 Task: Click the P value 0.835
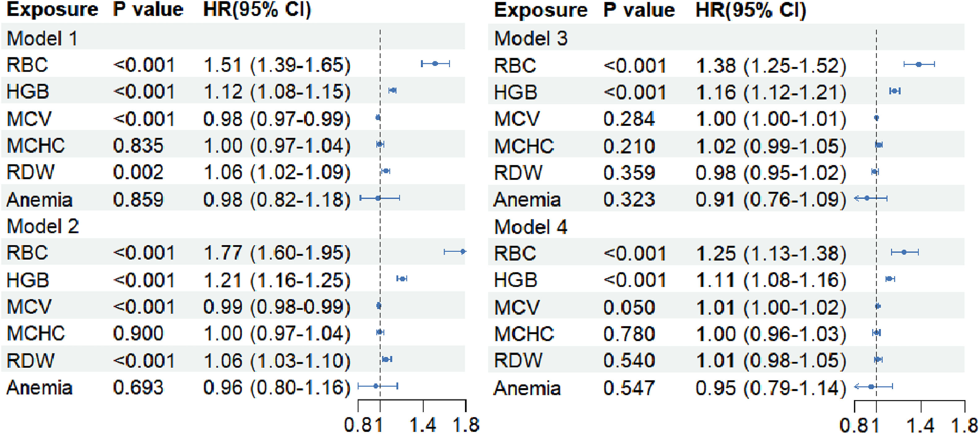[x=138, y=145]
